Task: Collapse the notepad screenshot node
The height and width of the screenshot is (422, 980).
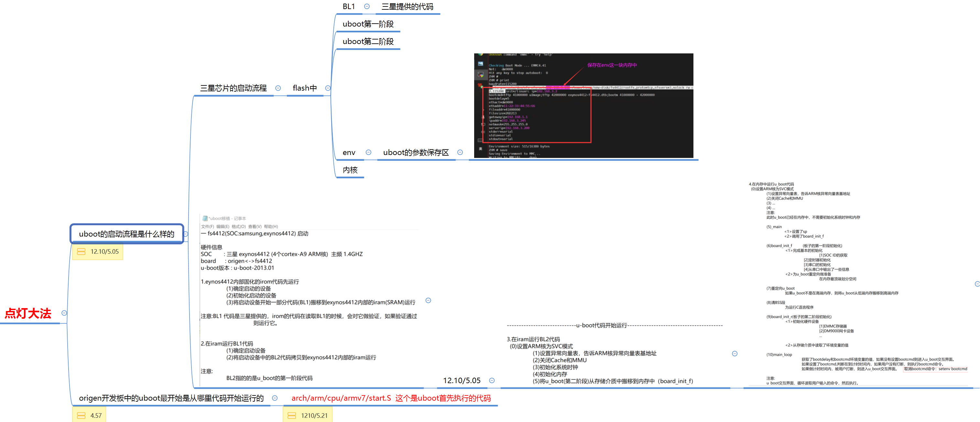Action: 428,301
